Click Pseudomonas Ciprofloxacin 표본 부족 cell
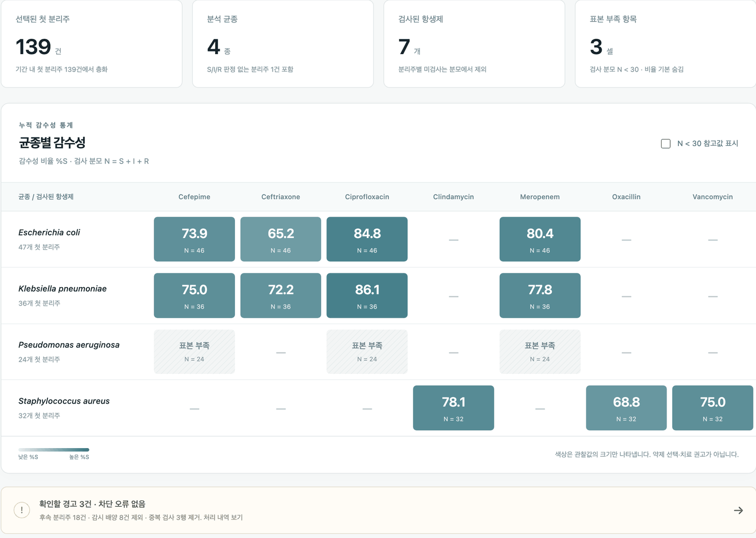Screen dimensions: 756x538 coord(367,352)
